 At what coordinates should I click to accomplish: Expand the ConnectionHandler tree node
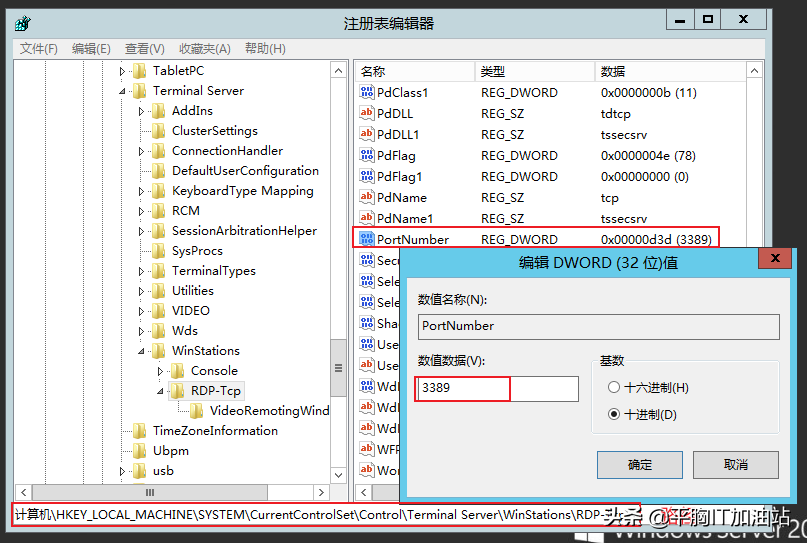pos(141,151)
